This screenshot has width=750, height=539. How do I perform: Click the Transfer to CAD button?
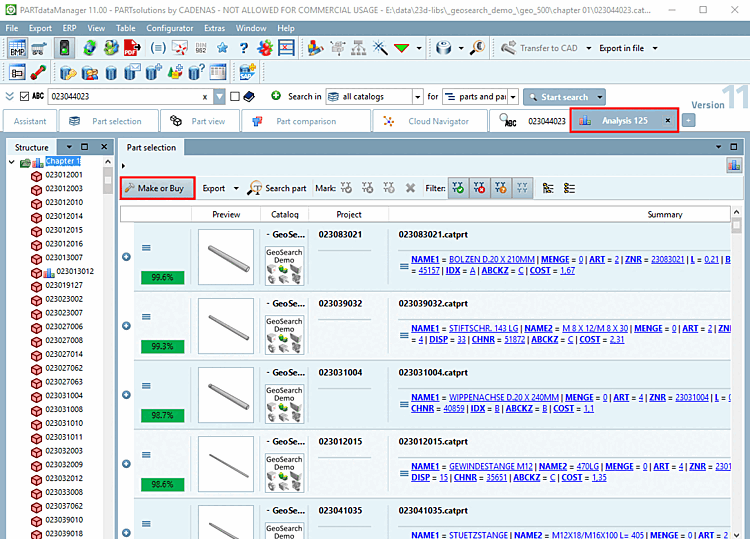pyautogui.click(x=539, y=48)
